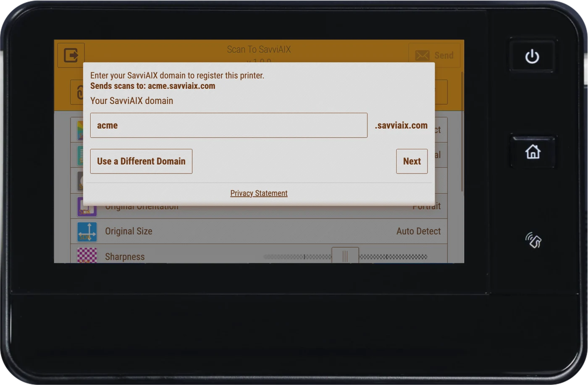
Task: Tap the NFC touch icon
Action: pos(533,240)
